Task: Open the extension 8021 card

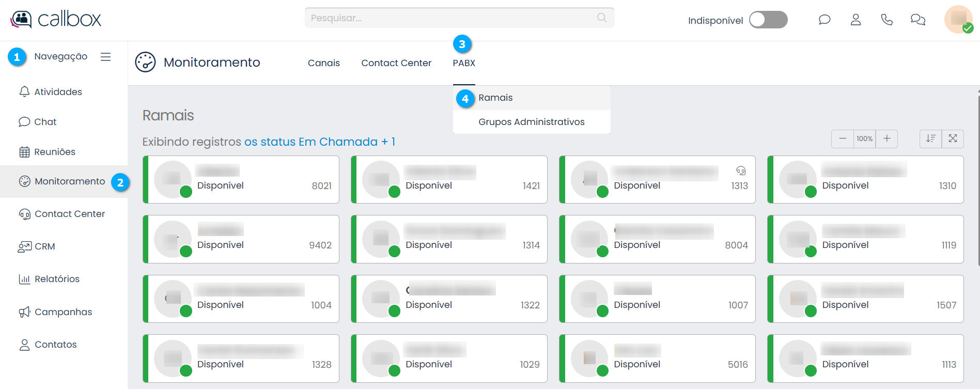Action: coord(241,180)
